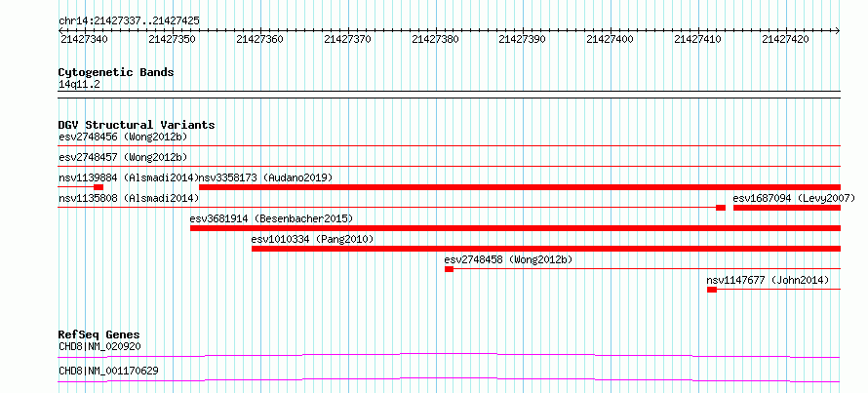Open variant label nsv3358173 (Audano2019)

click(x=265, y=177)
